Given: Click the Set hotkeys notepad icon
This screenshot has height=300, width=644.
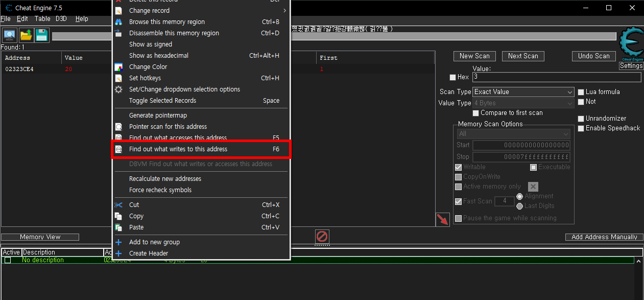Looking at the screenshot, I should (x=118, y=78).
